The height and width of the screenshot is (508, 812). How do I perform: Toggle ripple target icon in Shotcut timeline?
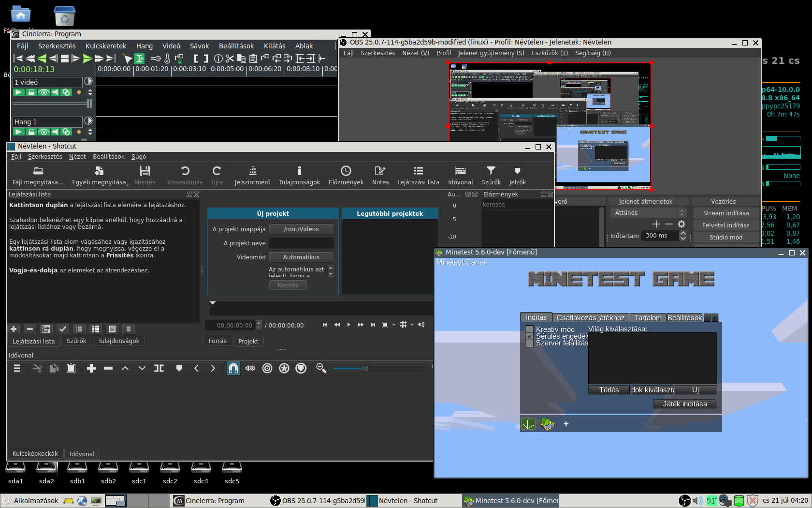267,369
